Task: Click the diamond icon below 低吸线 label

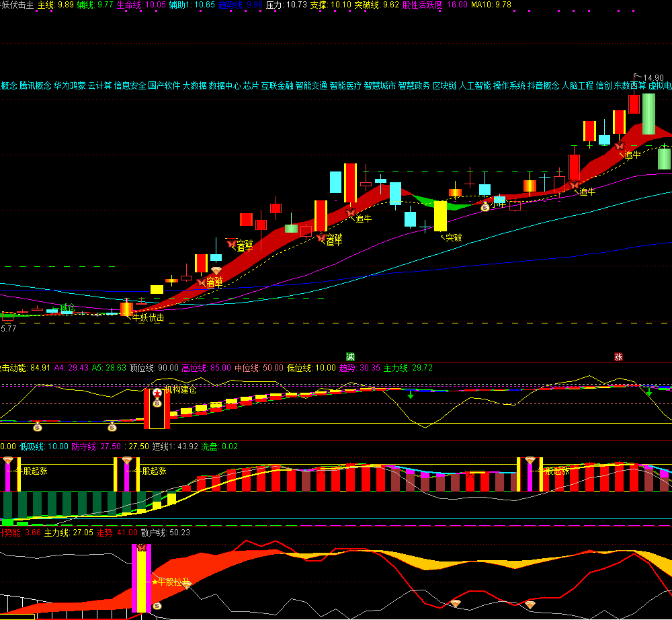Action: pyautogui.click(x=8, y=461)
